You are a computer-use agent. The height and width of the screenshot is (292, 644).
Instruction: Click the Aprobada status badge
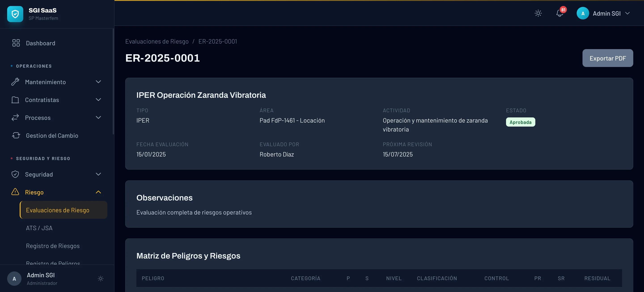click(x=521, y=122)
